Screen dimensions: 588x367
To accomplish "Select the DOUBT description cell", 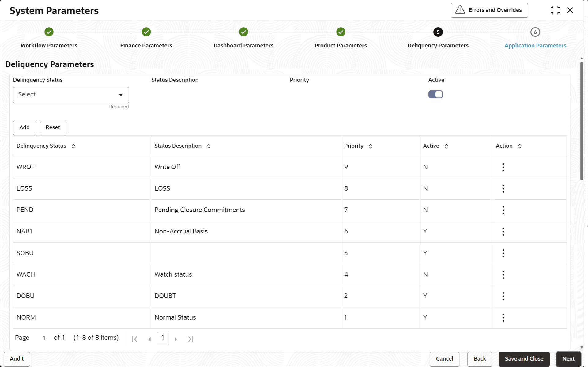I will click(x=246, y=296).
